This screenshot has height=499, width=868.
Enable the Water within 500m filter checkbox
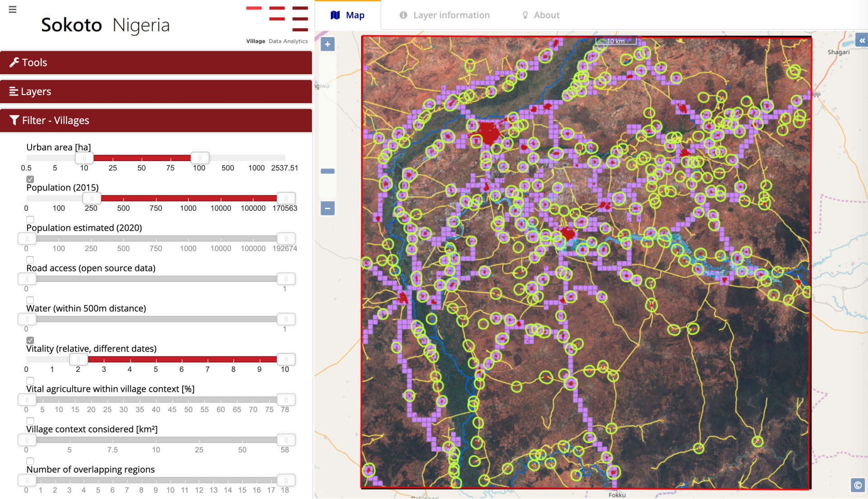(30, 300)
